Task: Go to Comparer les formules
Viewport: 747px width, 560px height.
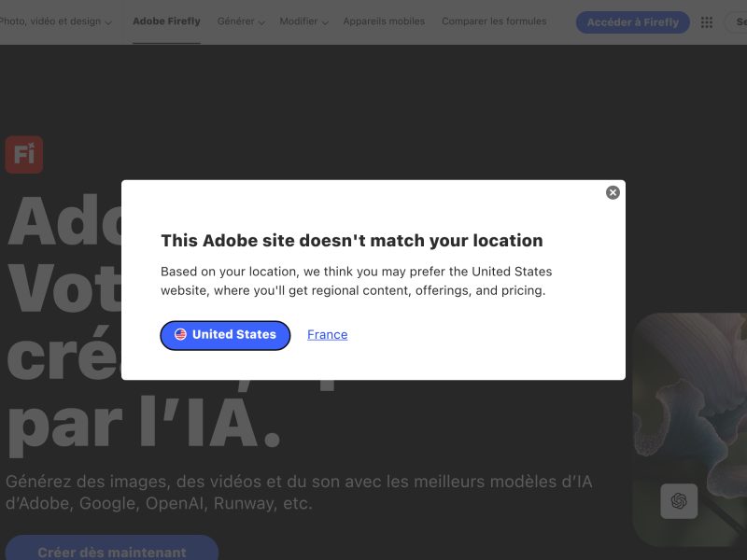Action: 494,21
